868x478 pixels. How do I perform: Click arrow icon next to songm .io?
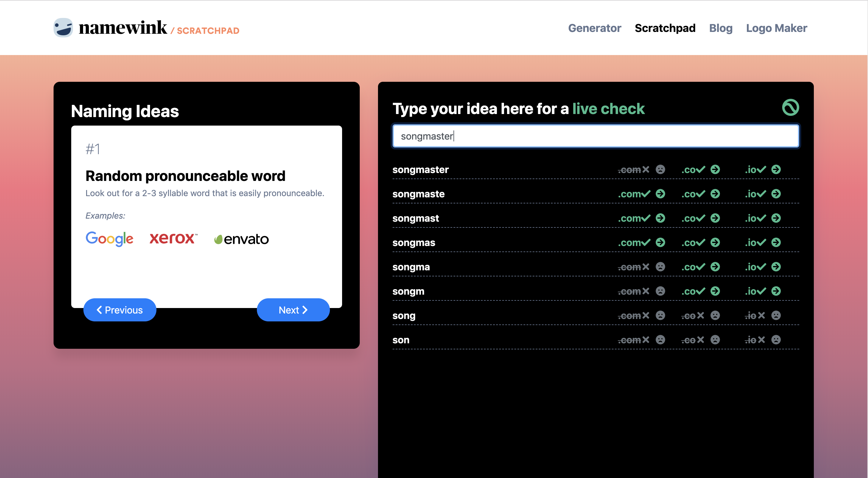click(776, 291)
